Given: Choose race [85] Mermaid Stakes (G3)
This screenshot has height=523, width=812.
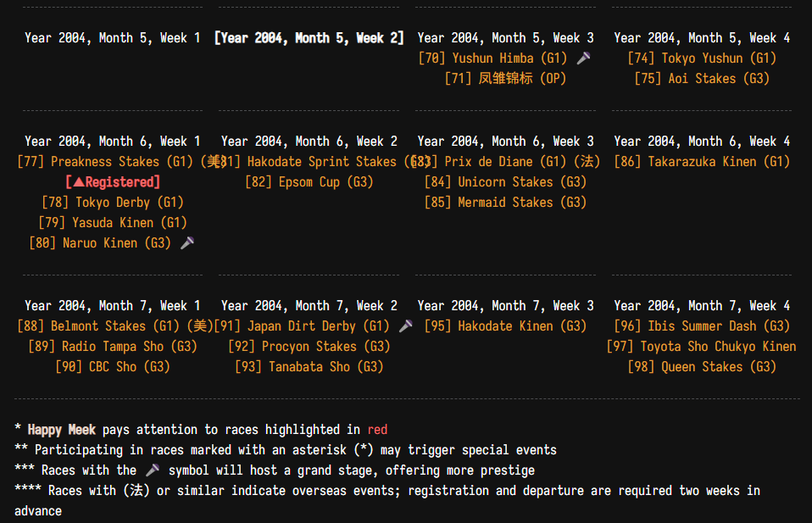Looking at the screenshot, I should point(505,202).
